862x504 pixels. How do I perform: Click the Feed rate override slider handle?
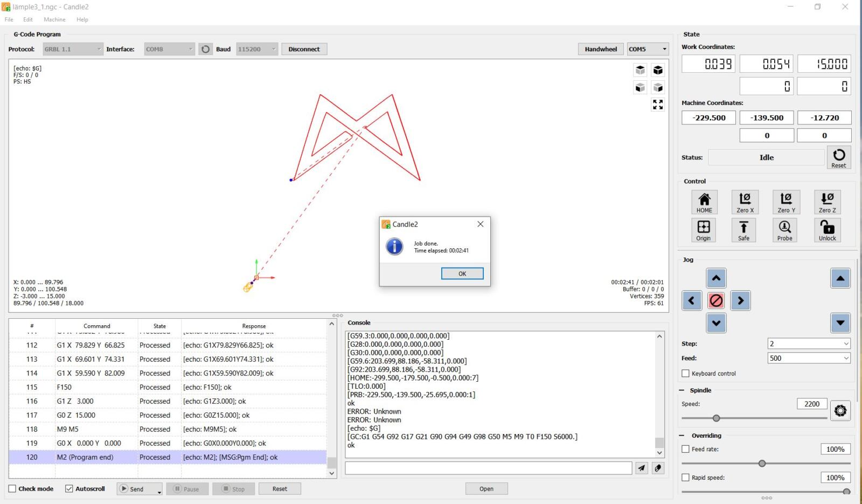click(x=762, y=464)
